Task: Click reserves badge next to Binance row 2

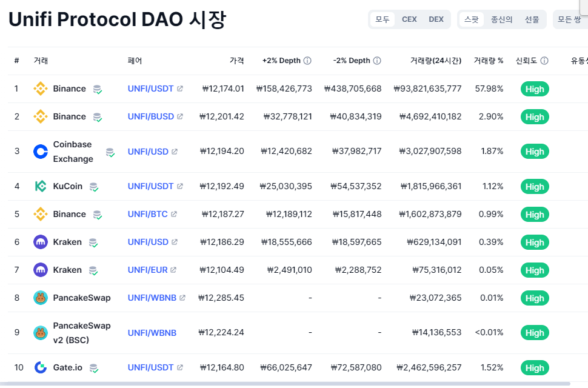Action: click(x=98, y=118)
